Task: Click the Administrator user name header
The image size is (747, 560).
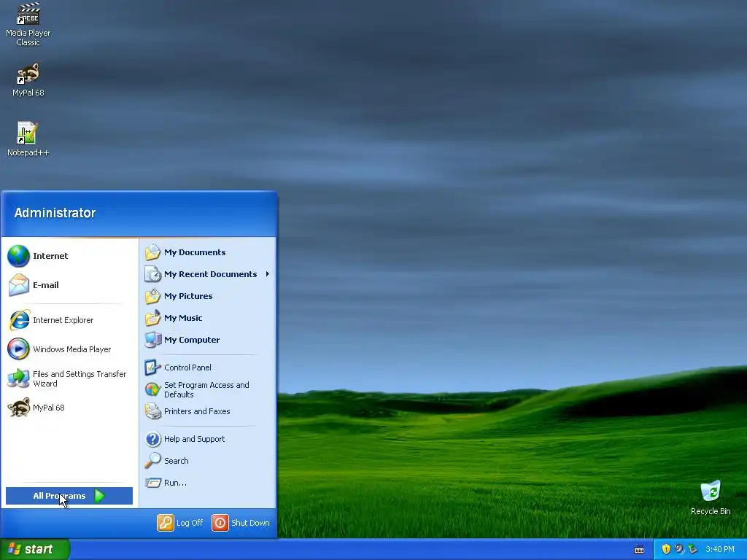Action: [x=55, y=213]
